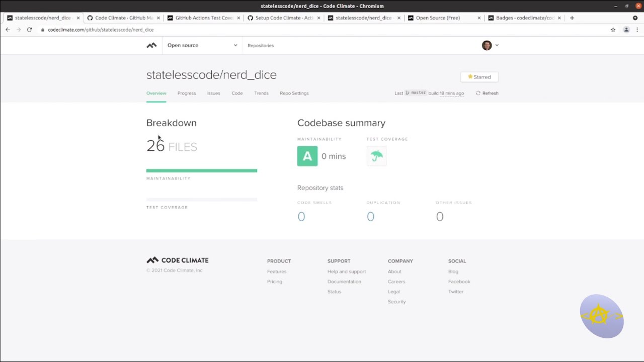644x362 pixels.
Task: Open the Twitter footer link
Action: click(x=456, y=292)
